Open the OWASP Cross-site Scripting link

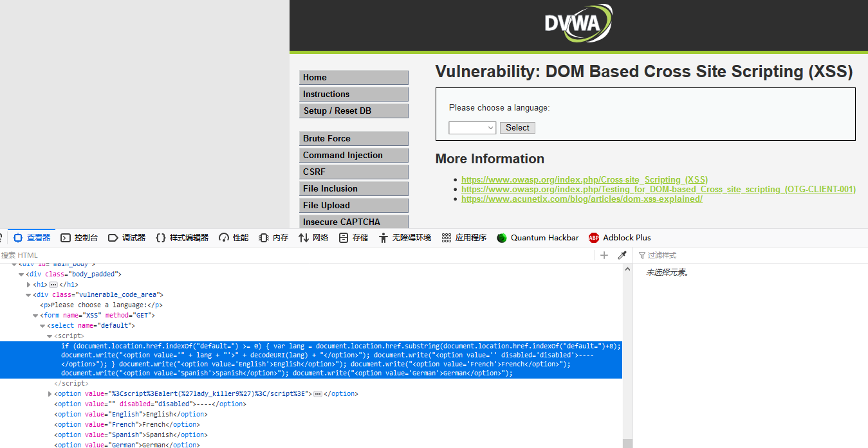point(584,180)
